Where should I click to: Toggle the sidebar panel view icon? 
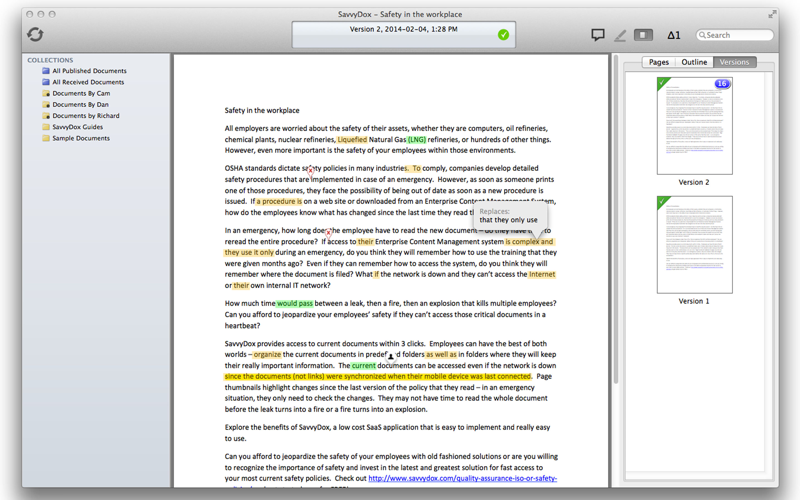tap(643, 35)
